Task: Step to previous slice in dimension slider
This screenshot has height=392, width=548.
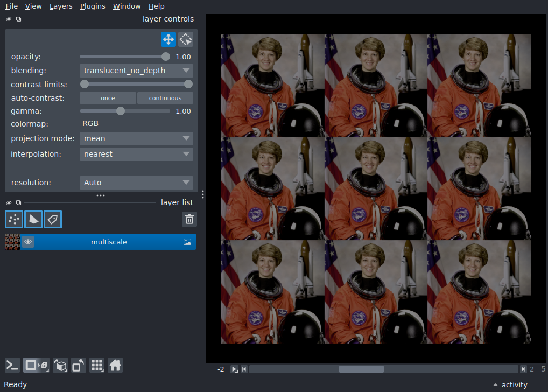Action: (244, 369)
